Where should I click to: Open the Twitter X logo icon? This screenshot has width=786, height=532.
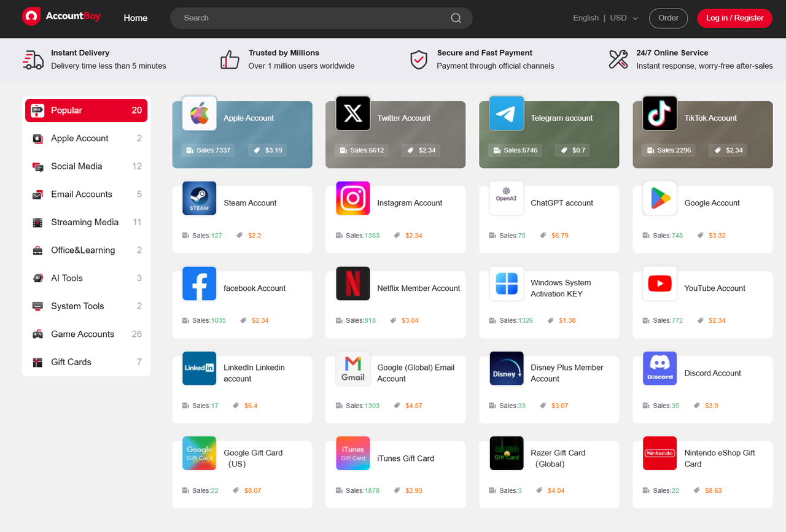coord(353,113)
